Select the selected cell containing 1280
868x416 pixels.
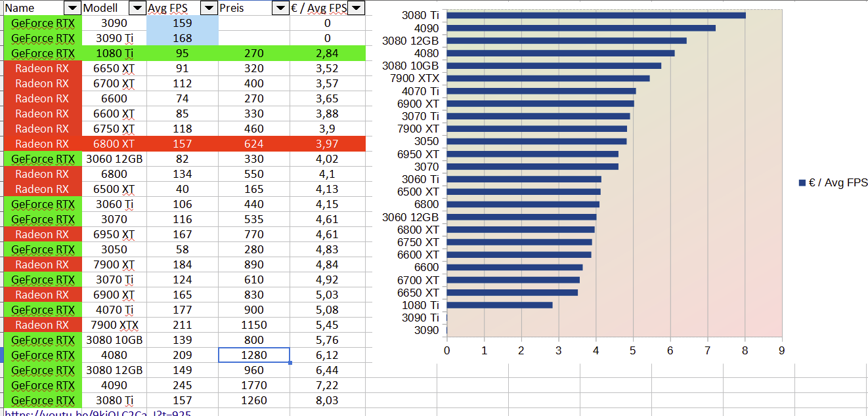(254, 355)
